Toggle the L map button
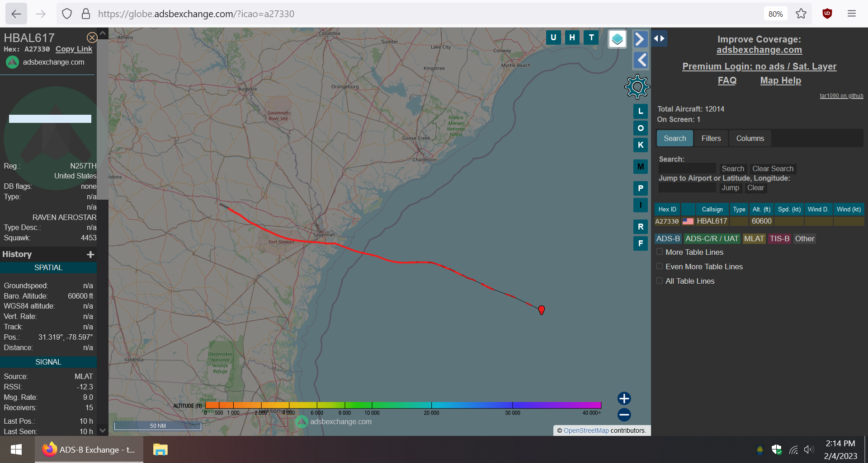 [x=641, y=111]
